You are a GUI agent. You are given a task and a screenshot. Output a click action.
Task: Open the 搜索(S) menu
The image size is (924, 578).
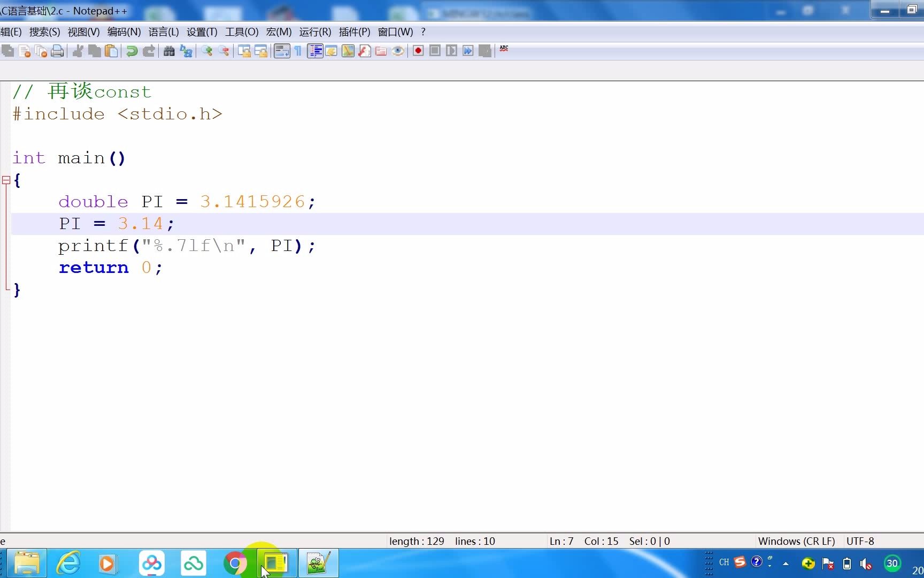coord(44,32)
